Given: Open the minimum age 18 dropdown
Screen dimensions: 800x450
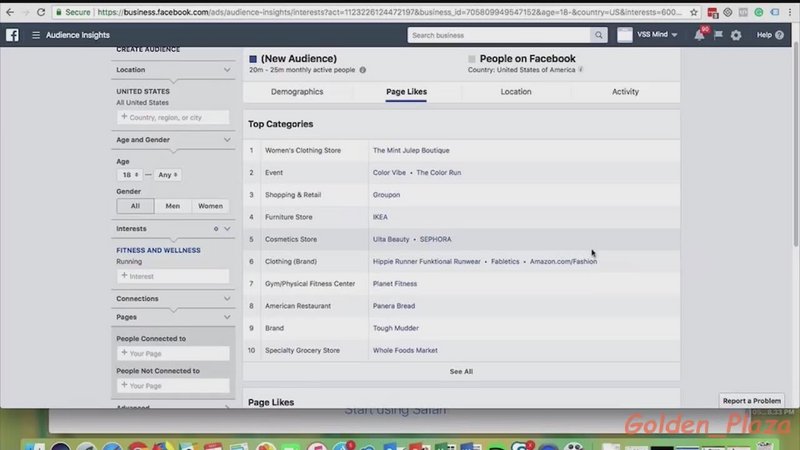Looking at the screenshot, I should coord(130,174).
